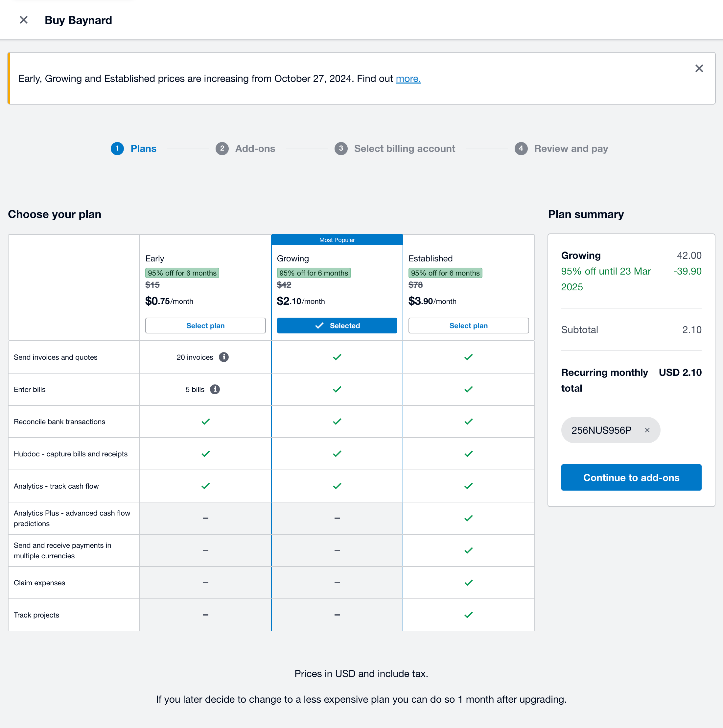Go to the Add-ons step label
The width and height of the screenshot is (723, 728).
[x=255, y=149]
